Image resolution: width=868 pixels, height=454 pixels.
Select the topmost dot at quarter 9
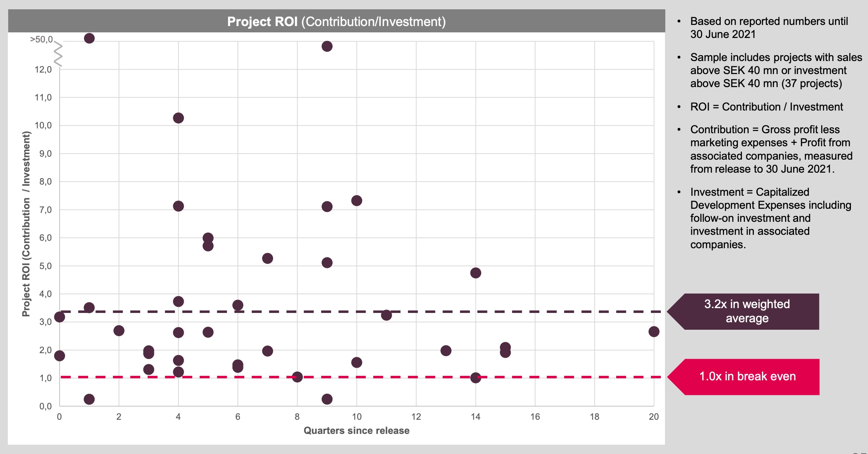click(x=327, y=47)
